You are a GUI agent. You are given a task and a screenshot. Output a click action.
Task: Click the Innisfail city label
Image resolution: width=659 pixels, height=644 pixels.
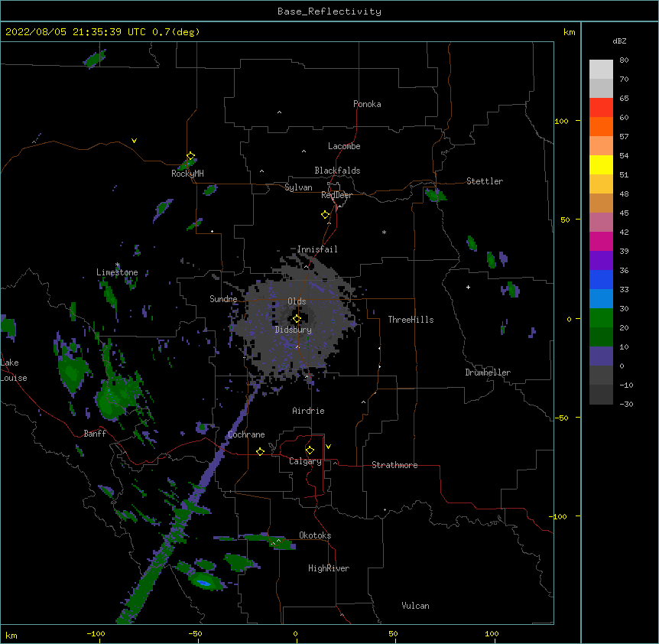317,249
